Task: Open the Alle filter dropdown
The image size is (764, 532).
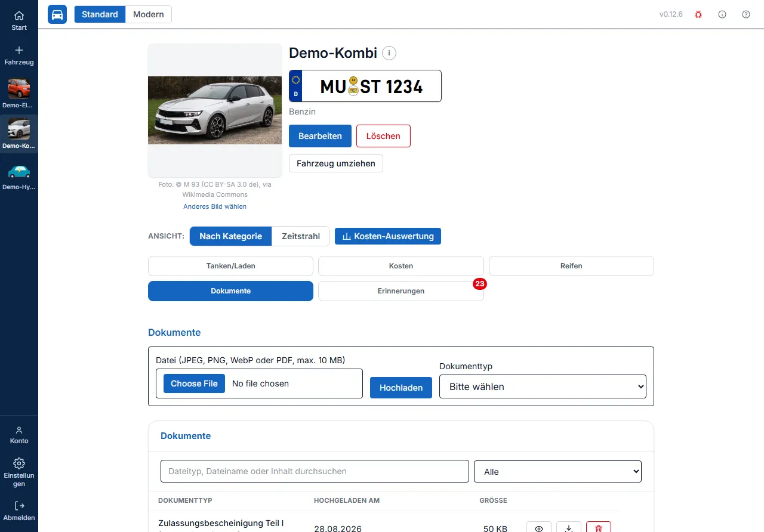Action: point(557,471)
